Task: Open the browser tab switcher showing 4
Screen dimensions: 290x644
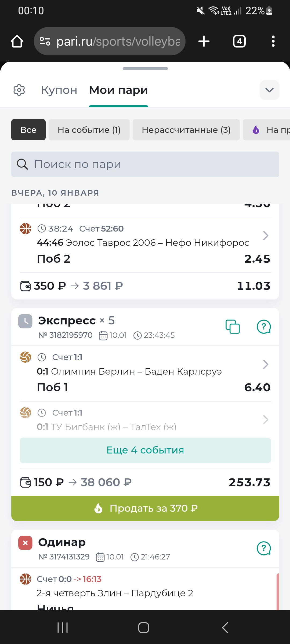Action: tap(239, 42)
